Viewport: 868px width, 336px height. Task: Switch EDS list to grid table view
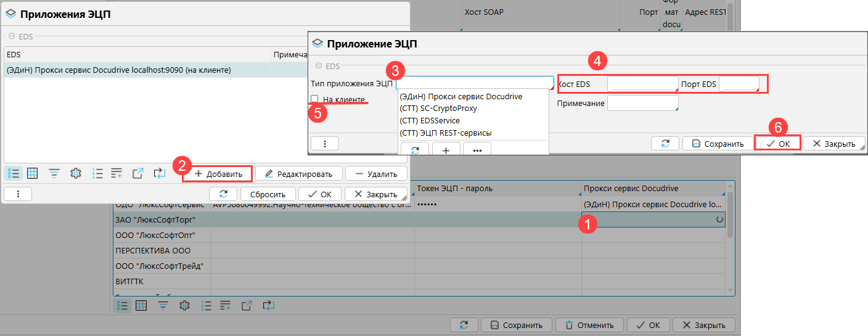33,174
